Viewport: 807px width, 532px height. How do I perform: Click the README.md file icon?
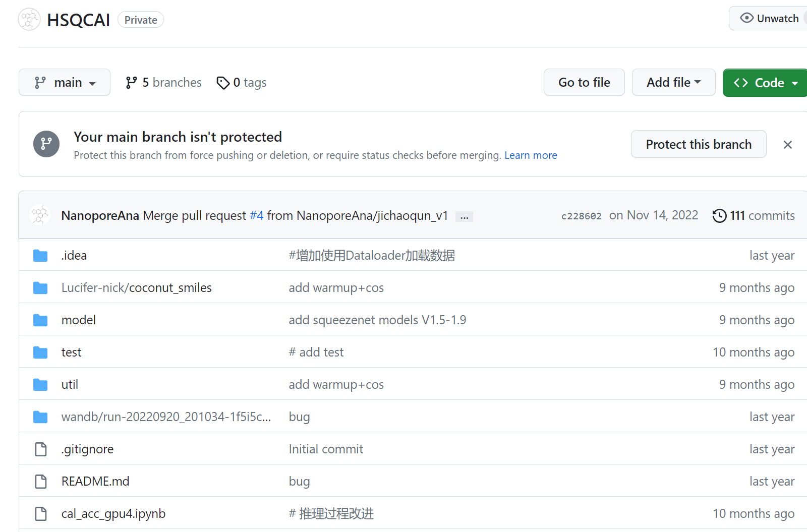pyautogui.click(x=41, y=481)
